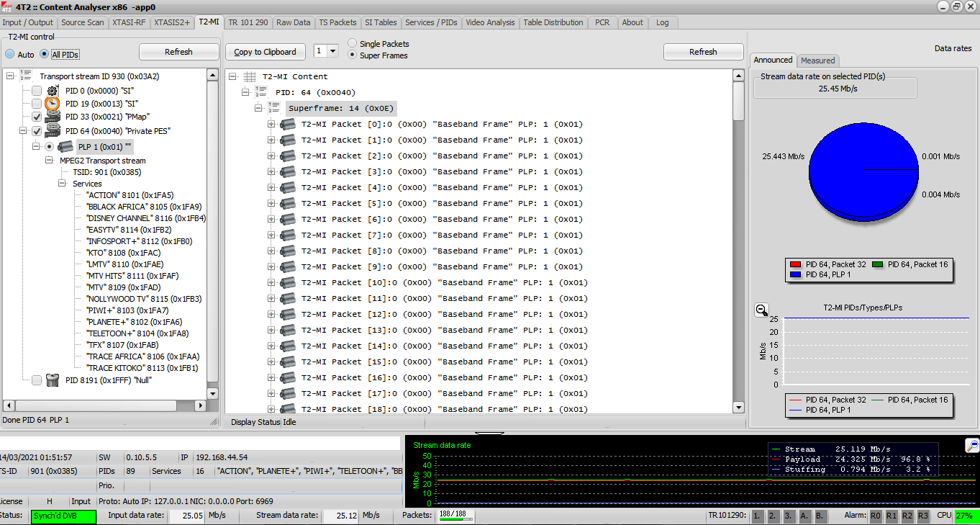Click camera icon of T2-MI Packet [17]

[288, 393]
